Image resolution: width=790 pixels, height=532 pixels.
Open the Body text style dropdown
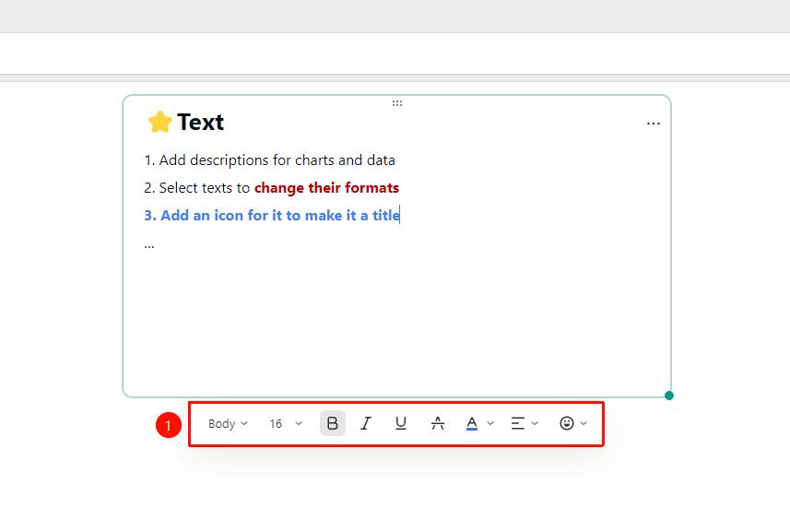point(229,424)
